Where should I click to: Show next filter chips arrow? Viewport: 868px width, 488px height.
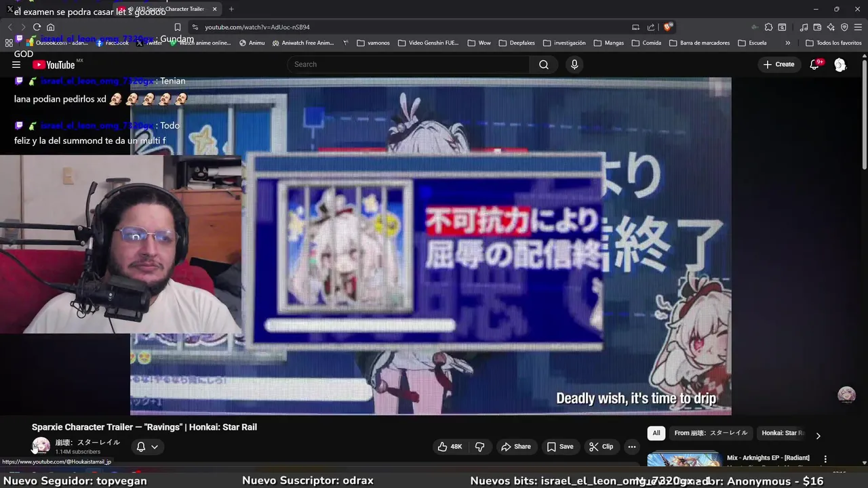click(x=818, y=435)
